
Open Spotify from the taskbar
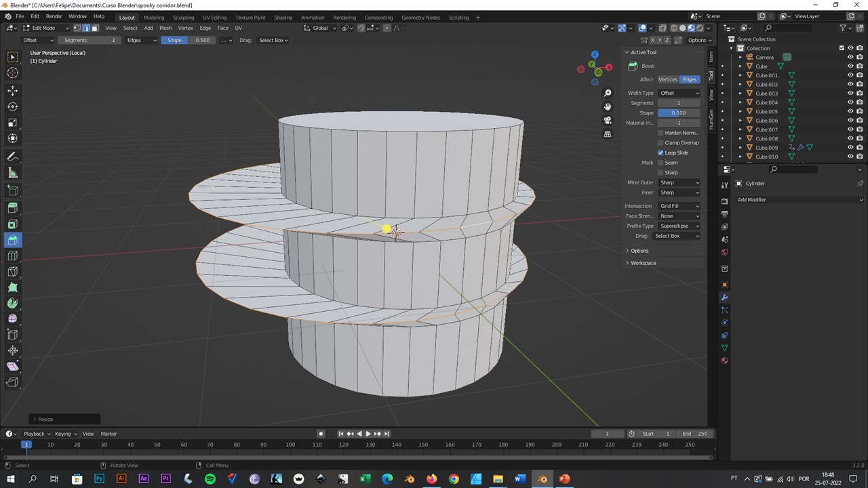210,479
